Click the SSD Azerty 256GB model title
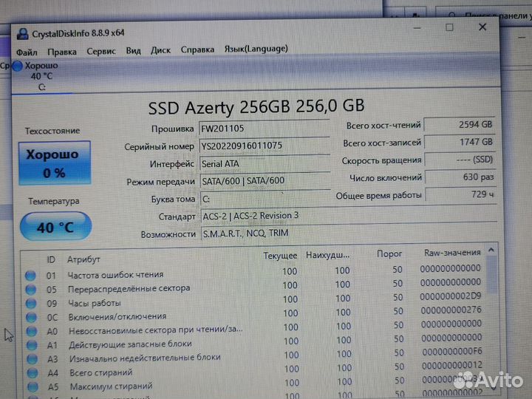 point(256,107)
